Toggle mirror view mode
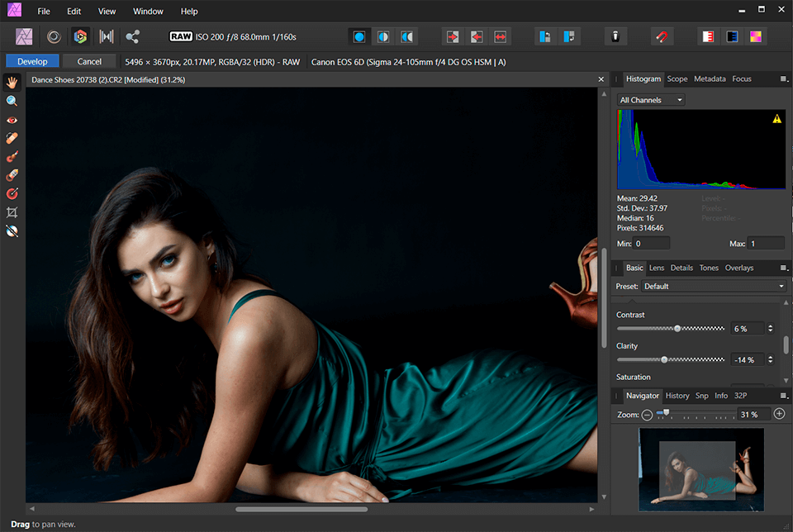This screenshot has width=793, height=532. click(x=408, y=36)
